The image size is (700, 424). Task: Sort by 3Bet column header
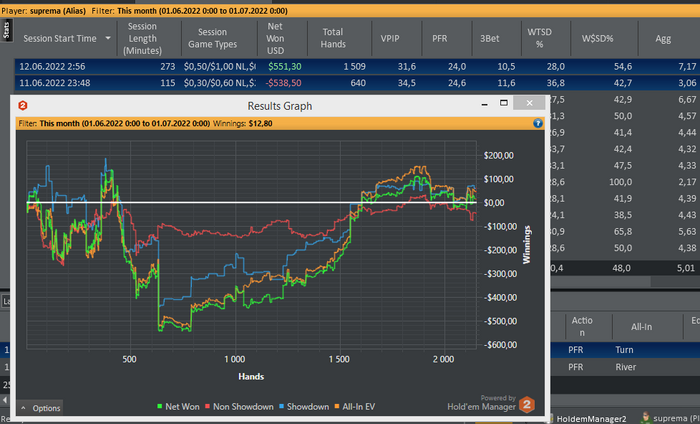(490, 38)
